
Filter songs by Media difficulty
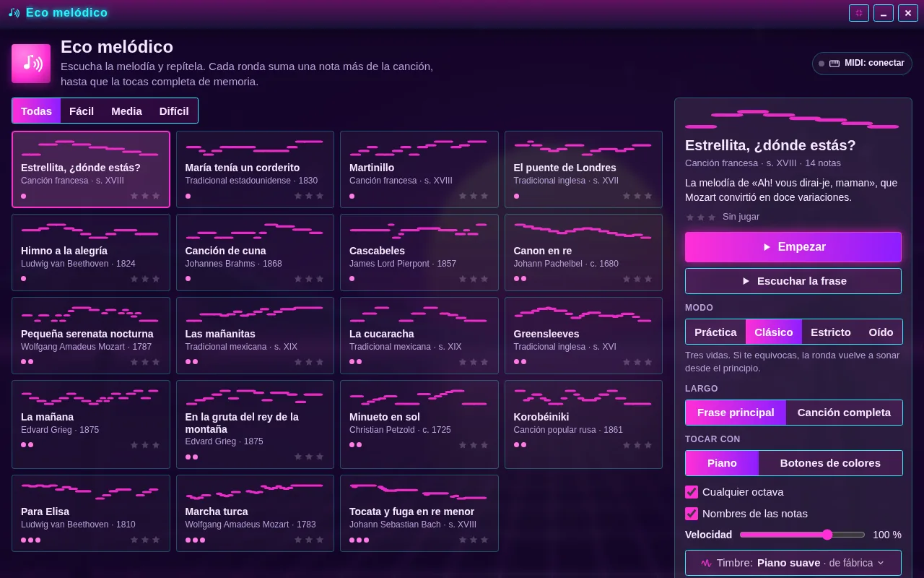(x=126, y=111)
